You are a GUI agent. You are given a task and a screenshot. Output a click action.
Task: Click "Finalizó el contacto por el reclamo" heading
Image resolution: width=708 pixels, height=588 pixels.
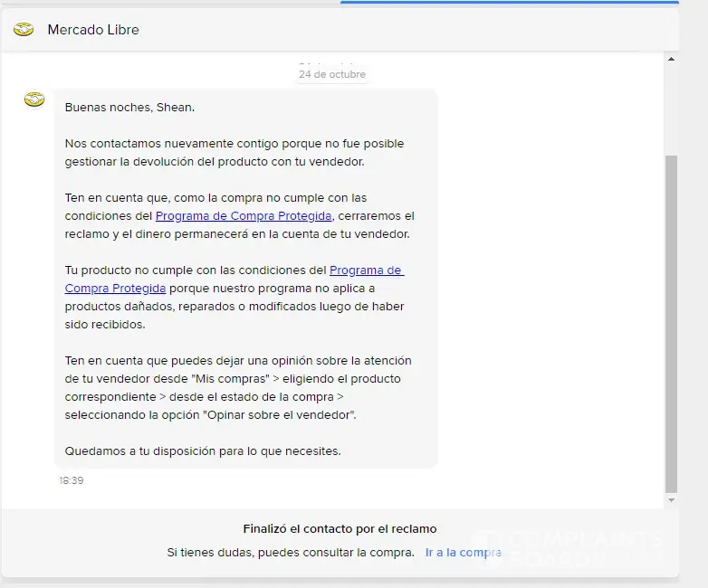340,529
